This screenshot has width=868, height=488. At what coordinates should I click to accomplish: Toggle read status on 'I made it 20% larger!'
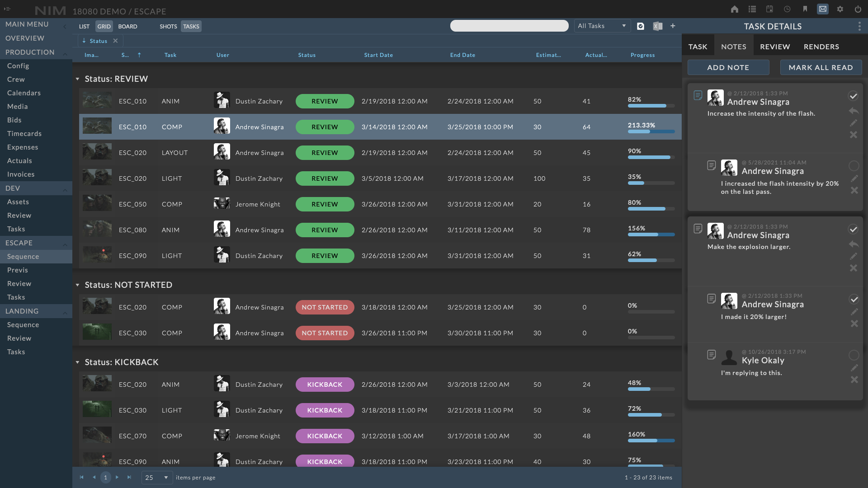pos(854,299)
